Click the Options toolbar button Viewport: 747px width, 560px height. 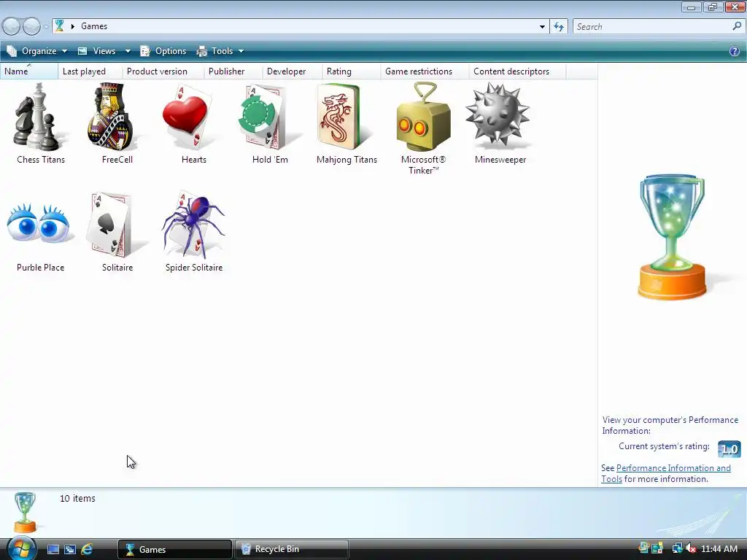click(163, 51)
